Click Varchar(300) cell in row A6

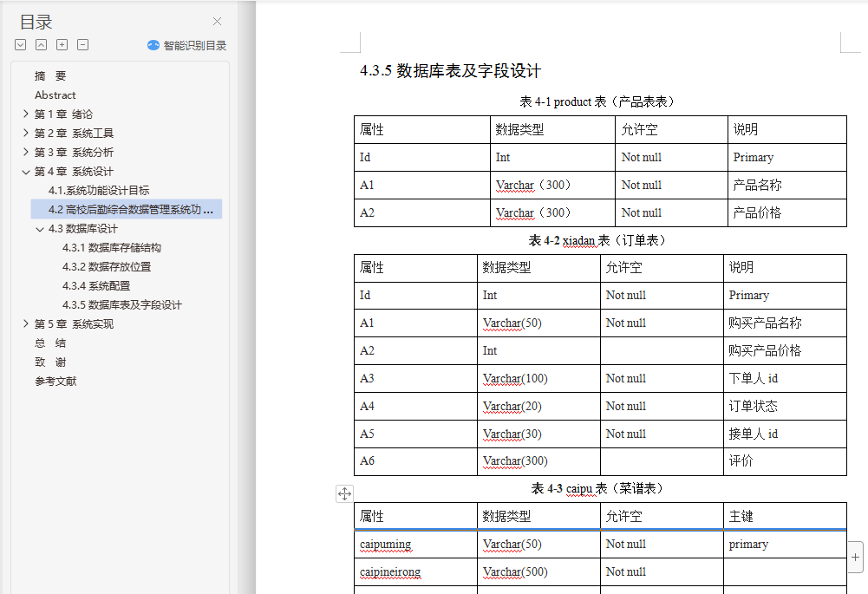538,461
